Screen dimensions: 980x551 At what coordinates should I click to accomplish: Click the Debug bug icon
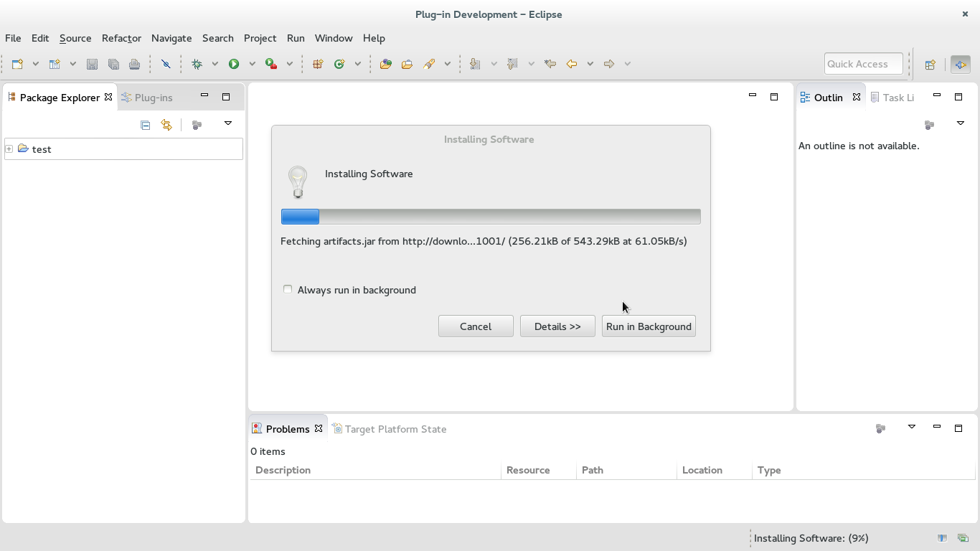(x=197, y=64)
